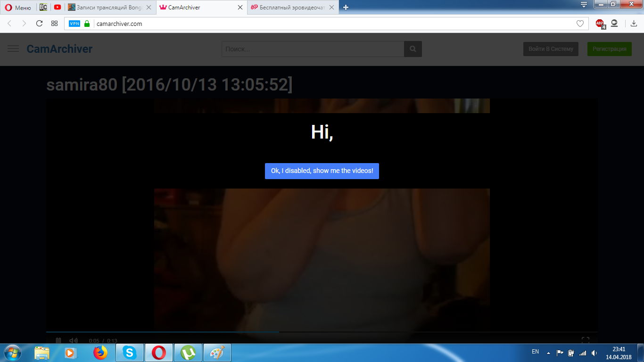The height and width of the screenshot is (362, 644).
Task: Click the green Регистрация button
Action: (x=610, y=49)
